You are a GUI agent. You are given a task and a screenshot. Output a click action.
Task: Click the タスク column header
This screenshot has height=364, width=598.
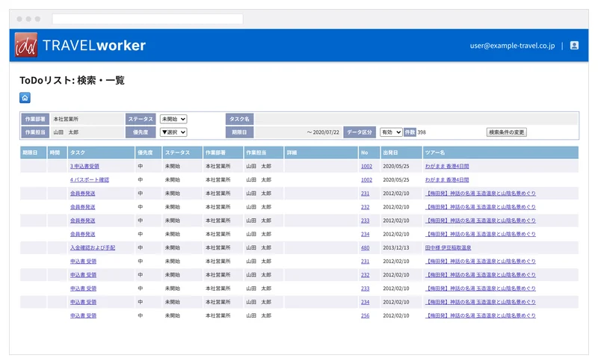point(101,152)
